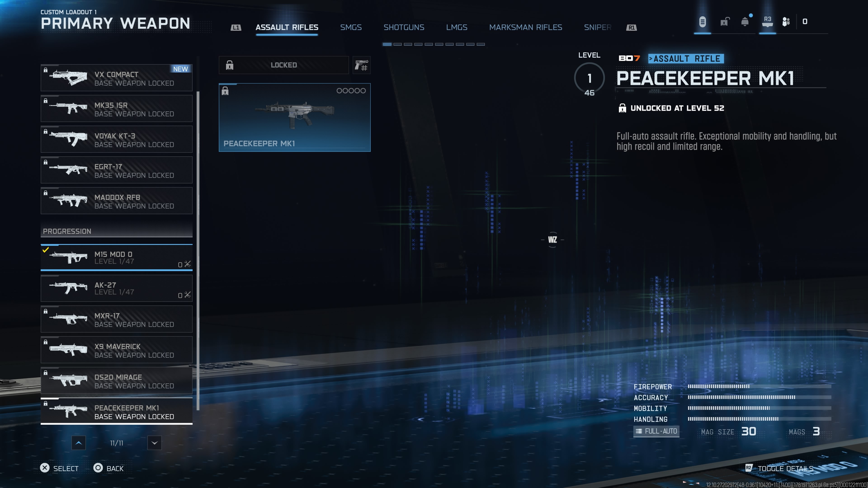Click the five-circle rarity indicator on card
Viewport: 868px width, 488px height.
tap(351, 91)
